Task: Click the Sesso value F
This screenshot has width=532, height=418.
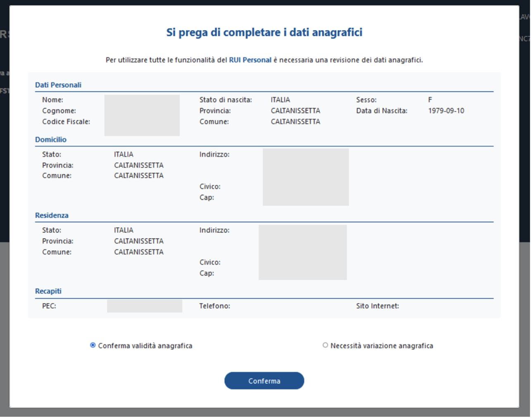Action: [x=430, y=100]
